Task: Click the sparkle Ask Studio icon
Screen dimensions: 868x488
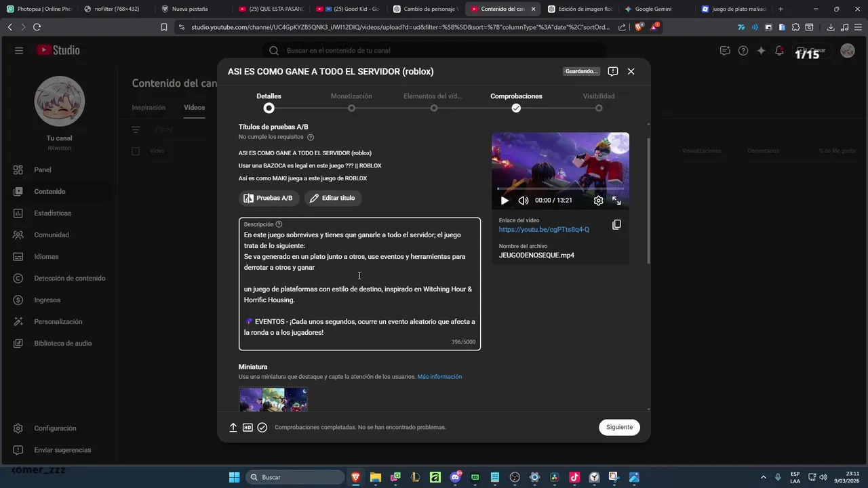Action: (761, 51)
